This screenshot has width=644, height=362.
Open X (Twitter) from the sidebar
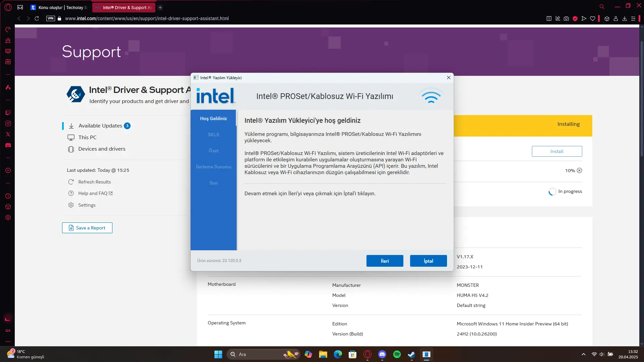[x=8, y=134]
